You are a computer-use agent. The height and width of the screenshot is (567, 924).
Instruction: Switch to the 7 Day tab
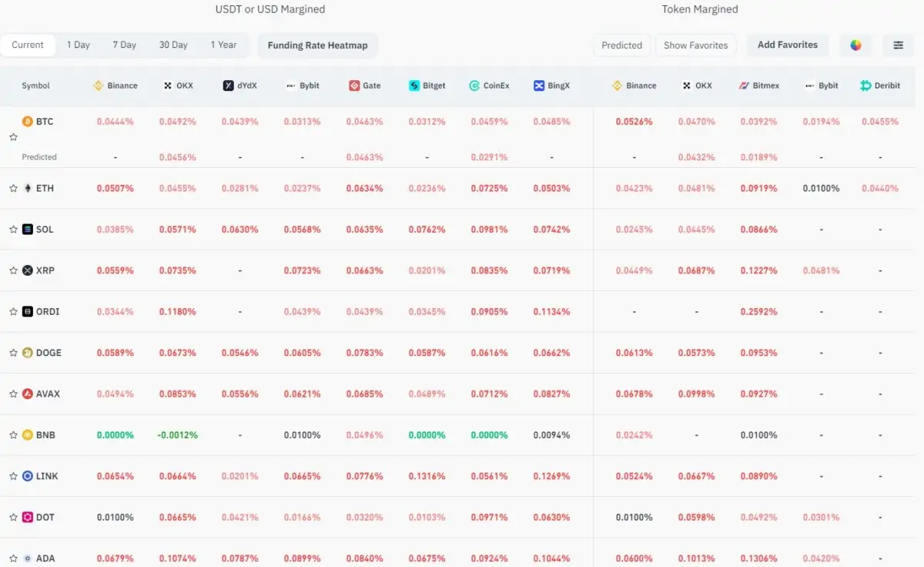[x=125, y=45]
